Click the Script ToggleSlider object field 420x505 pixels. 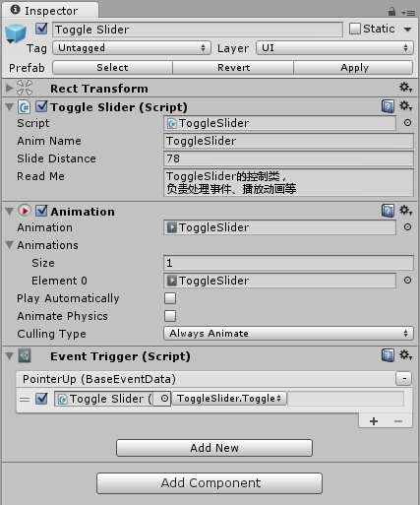click(279, 123)
